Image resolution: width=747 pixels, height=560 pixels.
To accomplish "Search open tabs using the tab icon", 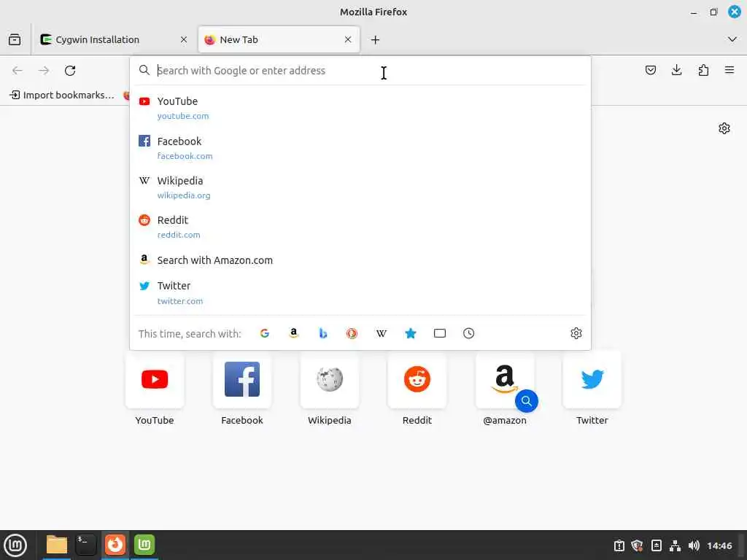I will [440, 333].
